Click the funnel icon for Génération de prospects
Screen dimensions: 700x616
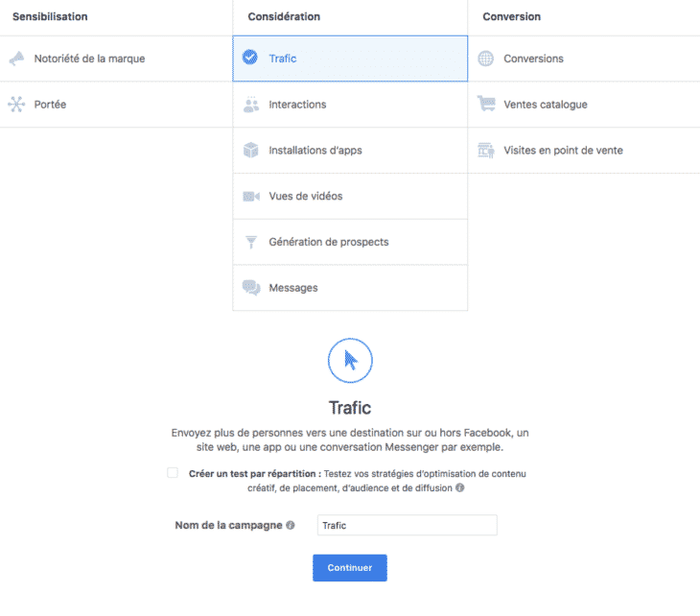[251, 242]
